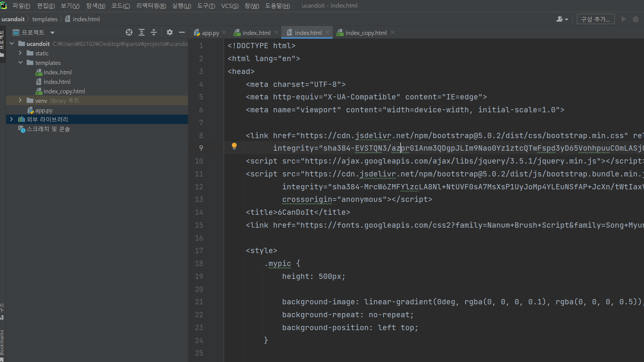
Task: Click index.html in the breadcrumb bar
Action: 86,19
